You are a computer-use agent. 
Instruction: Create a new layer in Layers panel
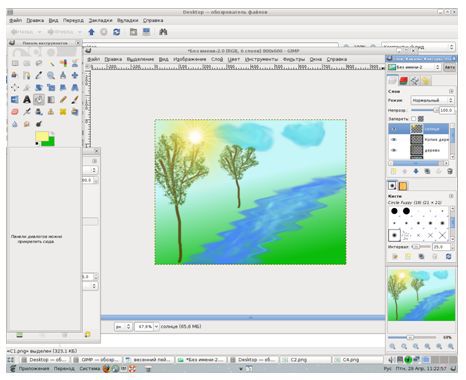click(393, 171)
